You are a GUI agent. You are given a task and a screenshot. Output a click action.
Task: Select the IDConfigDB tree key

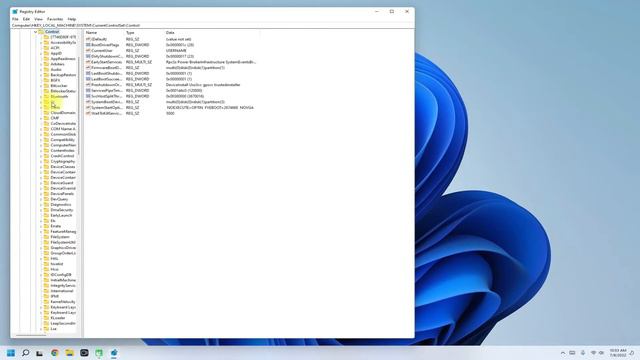(61, 275)
